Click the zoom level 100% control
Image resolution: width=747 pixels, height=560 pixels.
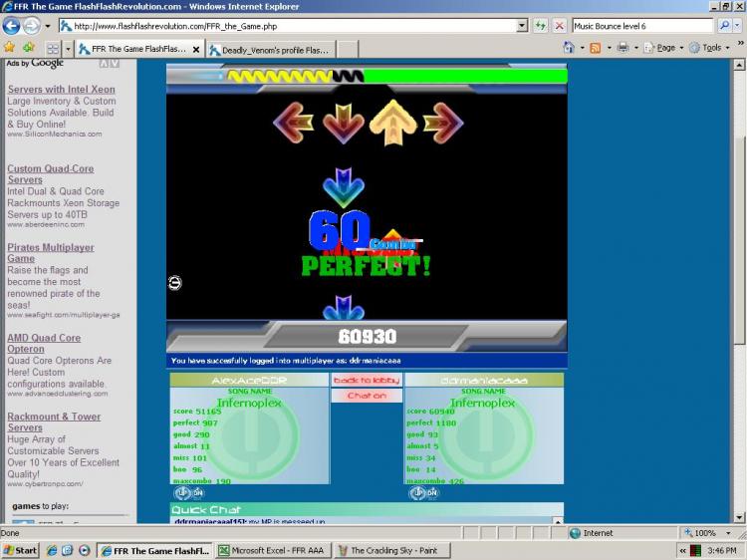(708, 533)
